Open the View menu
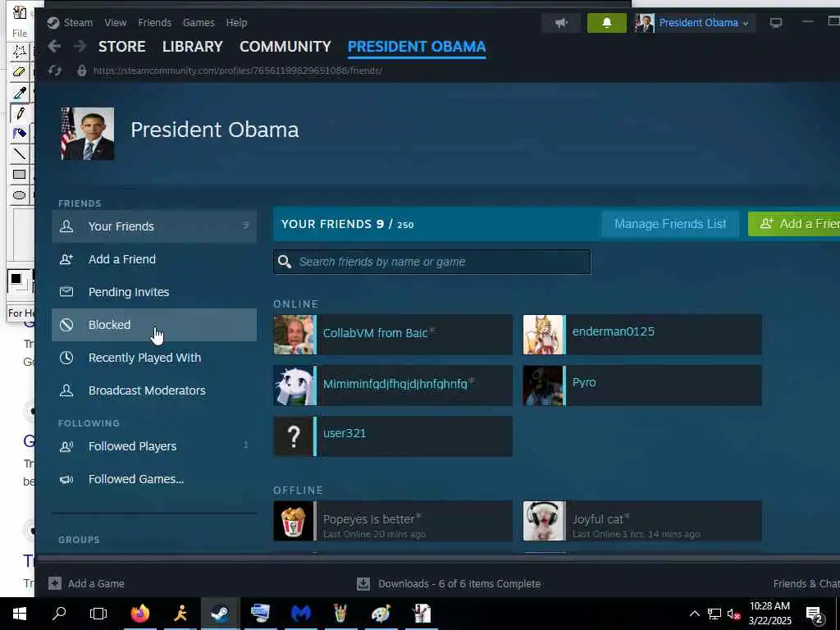 click(x=115, y=22)
